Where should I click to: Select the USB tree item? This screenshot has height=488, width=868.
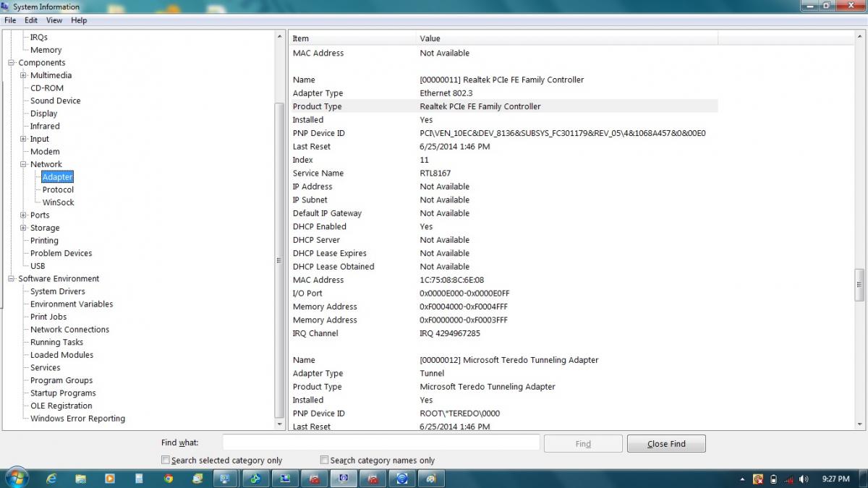click(38, 266)
